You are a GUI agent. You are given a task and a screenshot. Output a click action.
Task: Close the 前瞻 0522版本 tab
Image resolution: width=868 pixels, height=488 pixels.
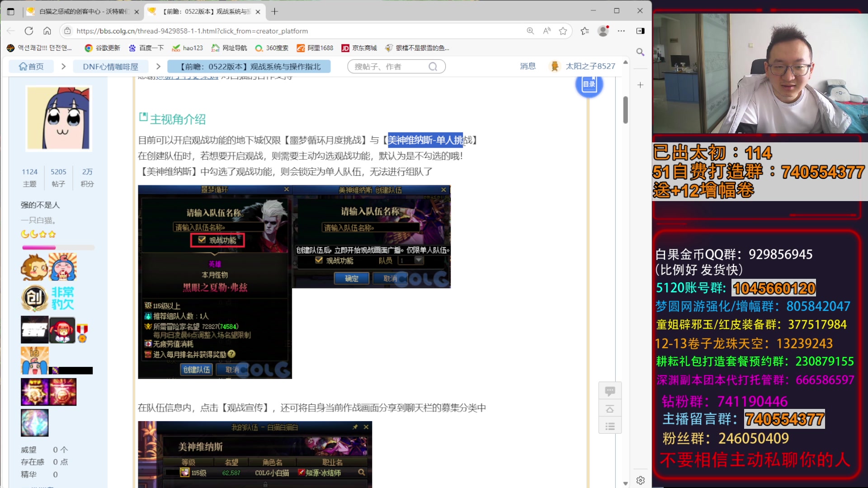click(x=258, y=12)
